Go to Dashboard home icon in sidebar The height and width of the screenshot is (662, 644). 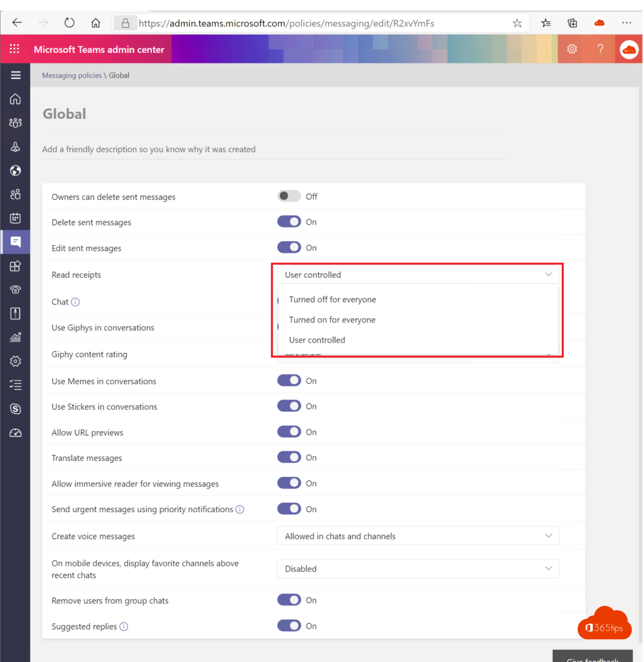point(16,99)
